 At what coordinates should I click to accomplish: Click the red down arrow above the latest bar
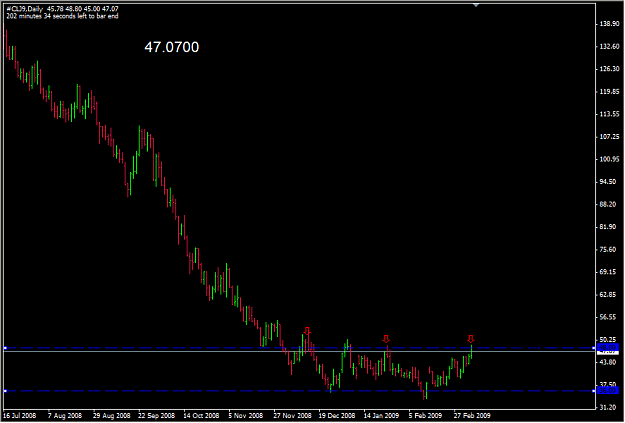pos(471,339)
